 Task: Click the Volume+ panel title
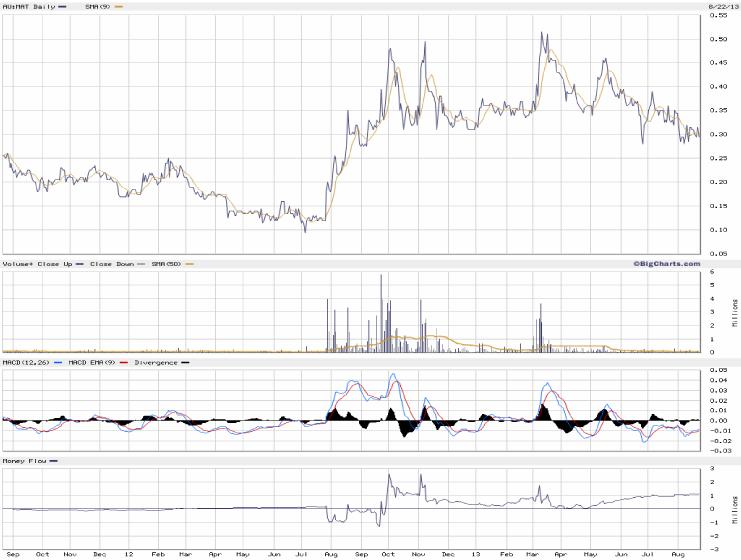pos(15,263)
